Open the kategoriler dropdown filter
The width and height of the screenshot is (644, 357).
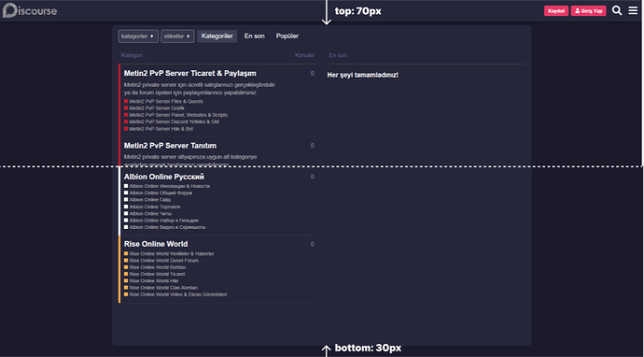pyautogui.click(x=138, y=36)
